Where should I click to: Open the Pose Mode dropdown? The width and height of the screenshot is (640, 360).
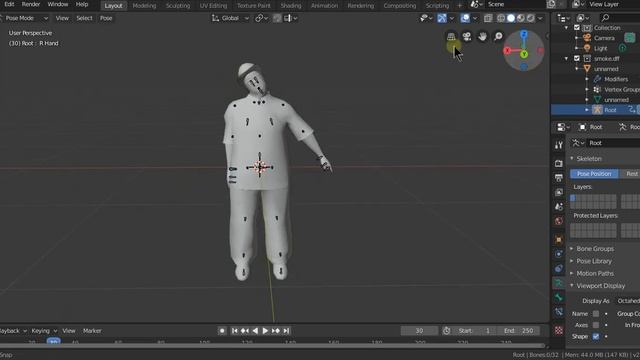pos(24,18)
